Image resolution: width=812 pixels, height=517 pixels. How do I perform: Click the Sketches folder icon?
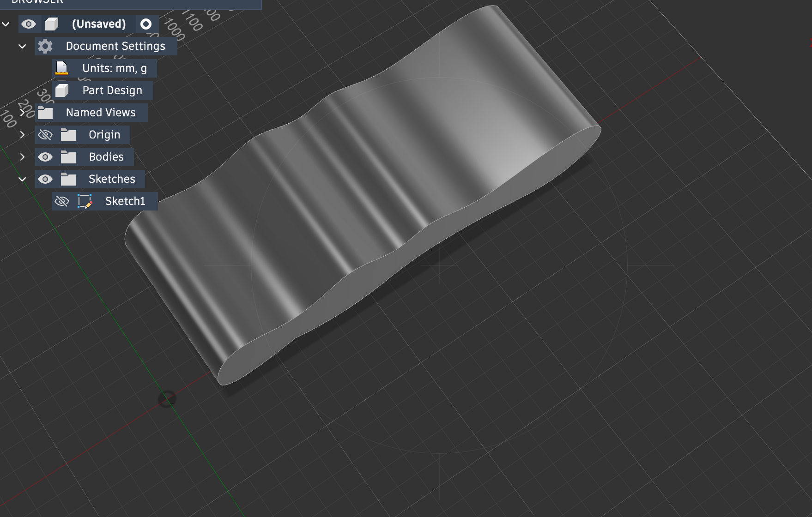pos(68,179)
